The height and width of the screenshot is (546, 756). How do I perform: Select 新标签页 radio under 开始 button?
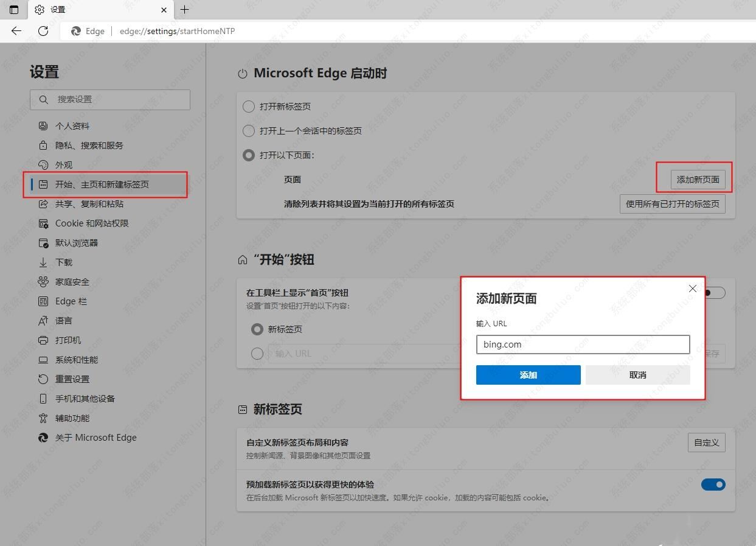[257, 329]
